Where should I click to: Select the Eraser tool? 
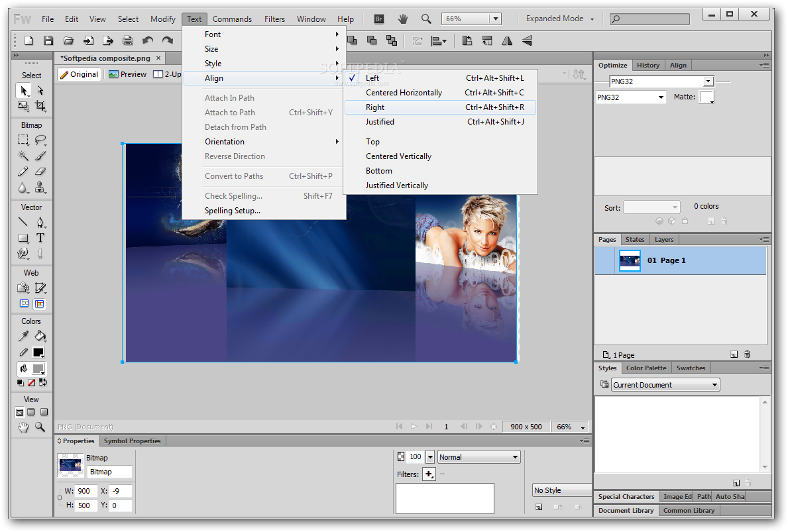(x=40, y=172)
